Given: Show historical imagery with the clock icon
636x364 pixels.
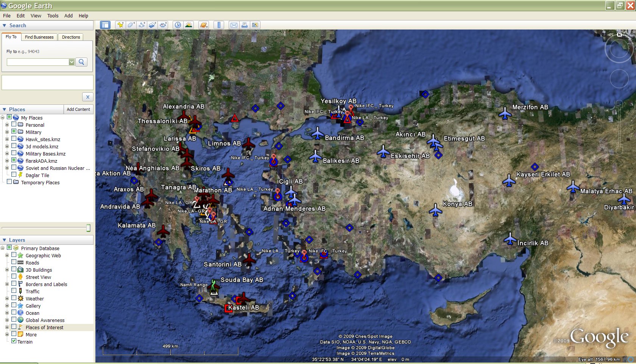Looking at the screenshot, I should pos(178,25).
